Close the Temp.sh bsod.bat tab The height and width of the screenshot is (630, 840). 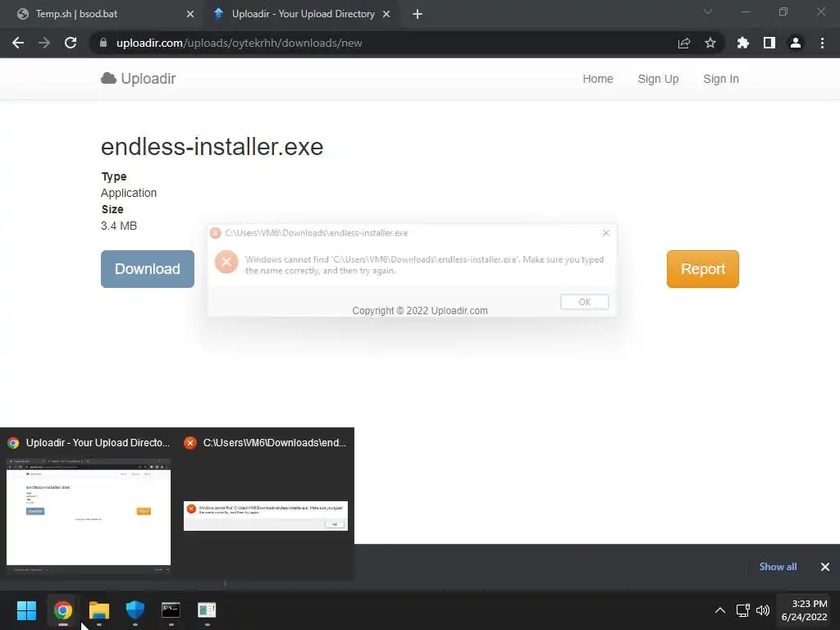pyautogui.click(x=190, y=14)
